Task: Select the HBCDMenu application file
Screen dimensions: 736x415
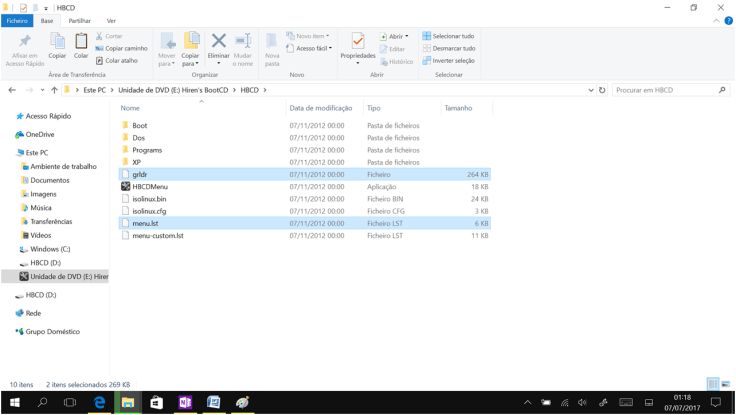Action: [x=150, y=187]
